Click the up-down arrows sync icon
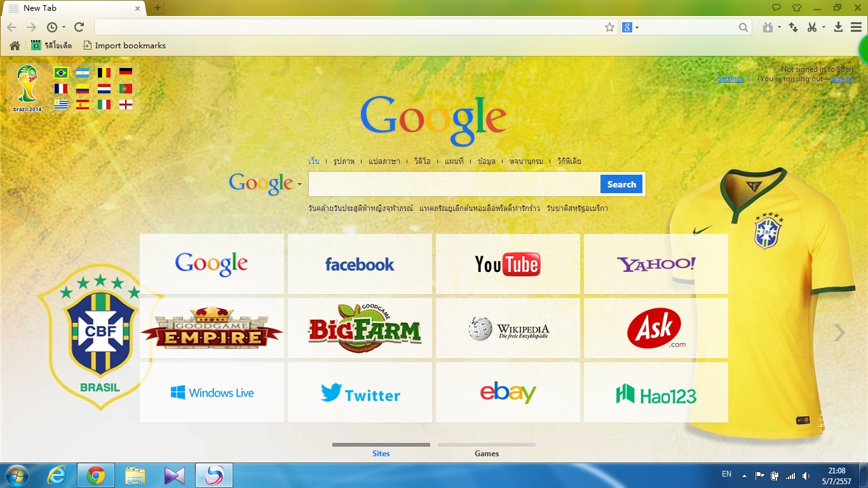Screen dimensions: 868x488 pos(793,27)
